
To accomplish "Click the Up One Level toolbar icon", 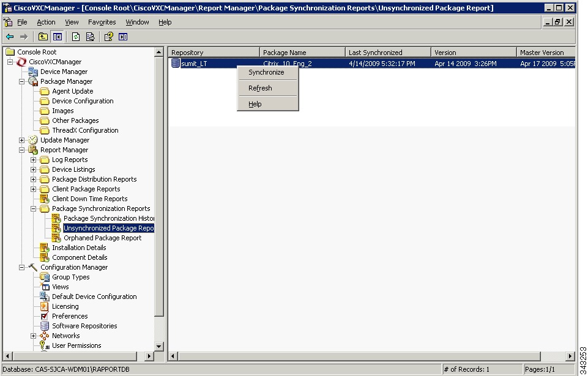I will [x=43, y=37].
